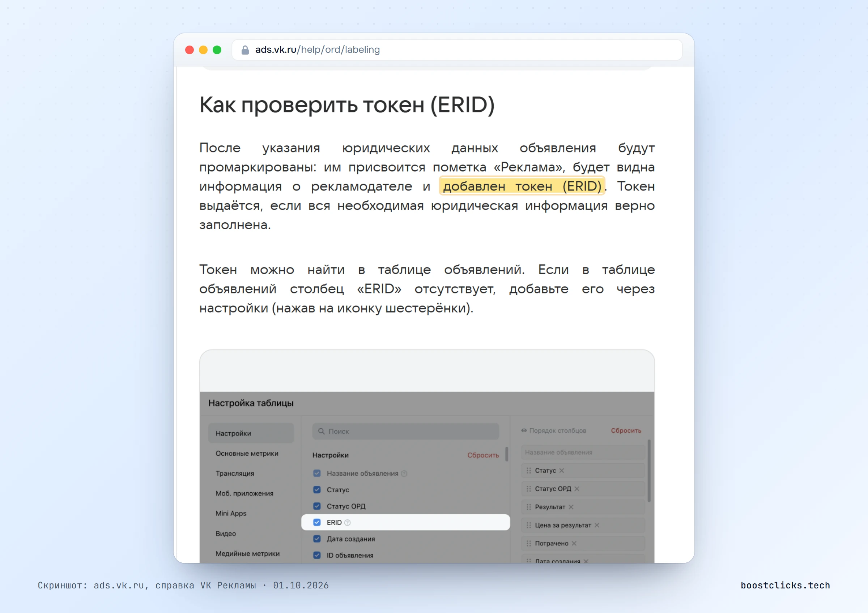
Task: Click the heading Как проверить токен (ERID)
Action: pyautogui.click(x=347, y=105)
